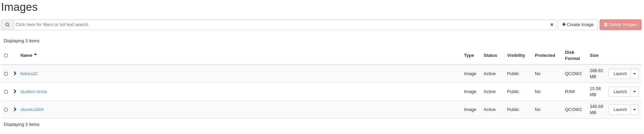Click the magnifier search icon
644x134 pixels.
tap(7, 25)
